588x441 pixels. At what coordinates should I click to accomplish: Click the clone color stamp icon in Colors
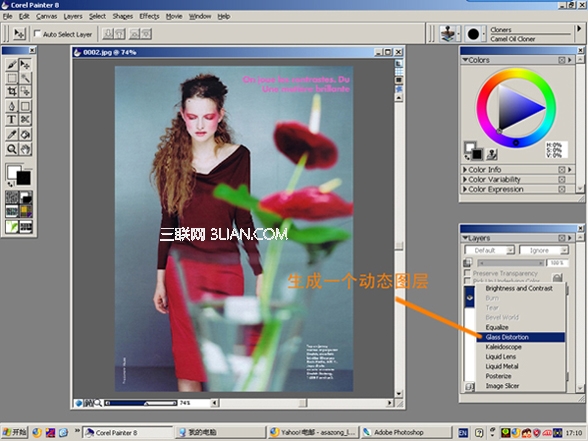[x=492, y=154]
